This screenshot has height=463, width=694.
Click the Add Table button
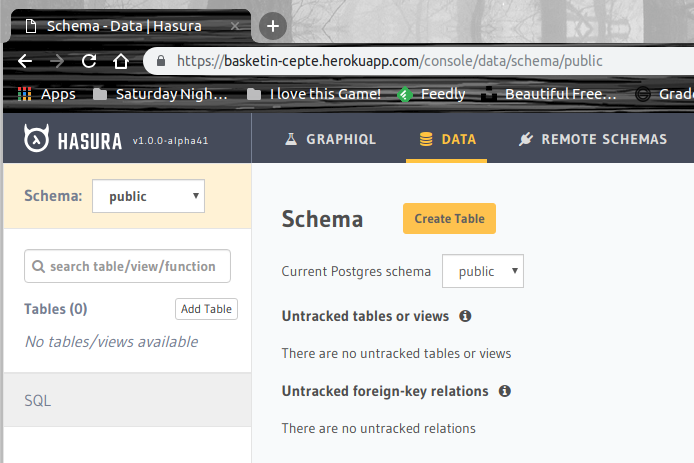(x=206, y=309)
